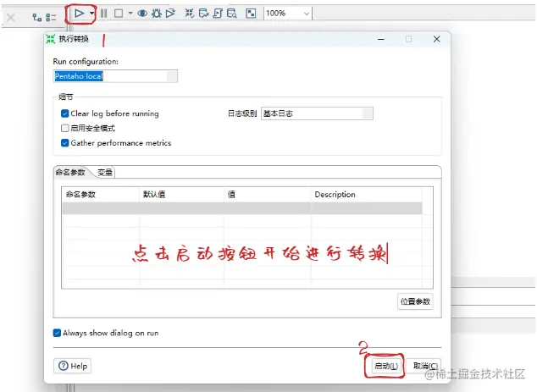537x392 pixels.
Task: Switch to the 变量 tab
Action: (105, 172)
